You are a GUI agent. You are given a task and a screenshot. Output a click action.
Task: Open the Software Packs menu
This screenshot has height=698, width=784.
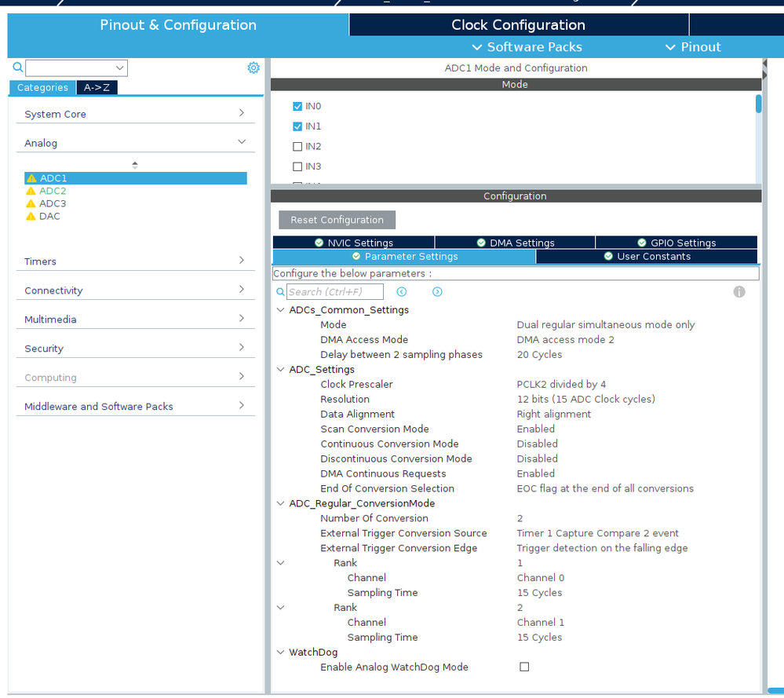pos(526,46)
